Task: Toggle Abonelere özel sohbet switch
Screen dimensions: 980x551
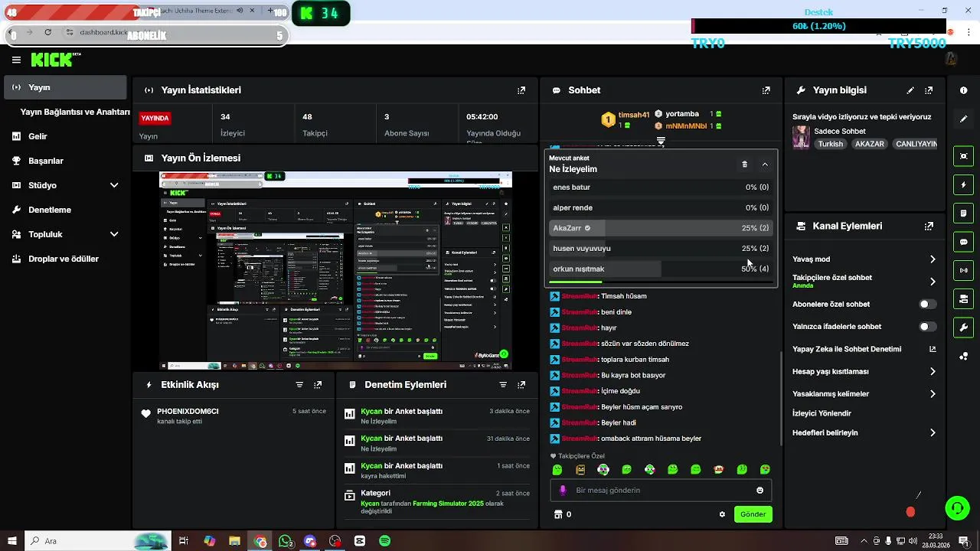Action: coord(927,305)
